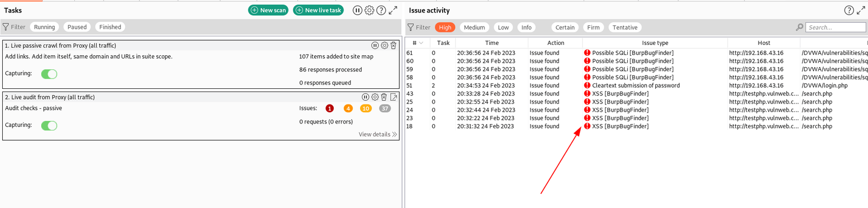Pause all tasks using the Tasks header pause icon
This screenshot has width=868, height=208.
click(x=357, y=10)
